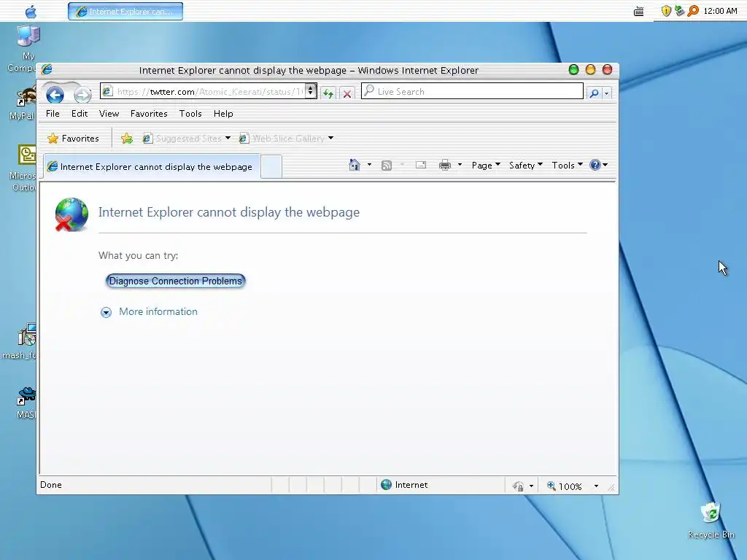
Task: Open the Tools menu in menu bar
Action: (x=190, y=113)
